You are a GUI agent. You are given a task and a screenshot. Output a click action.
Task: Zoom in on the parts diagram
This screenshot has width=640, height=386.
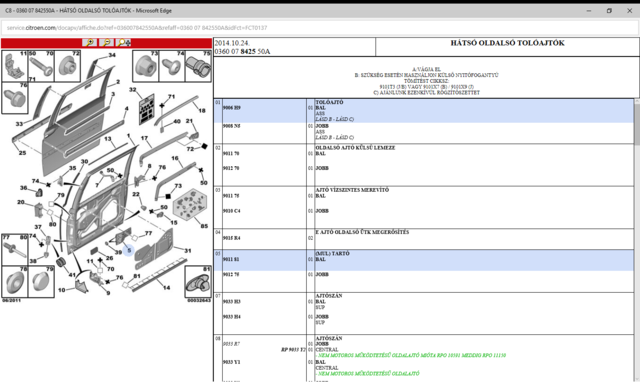(x=89, y=42)
